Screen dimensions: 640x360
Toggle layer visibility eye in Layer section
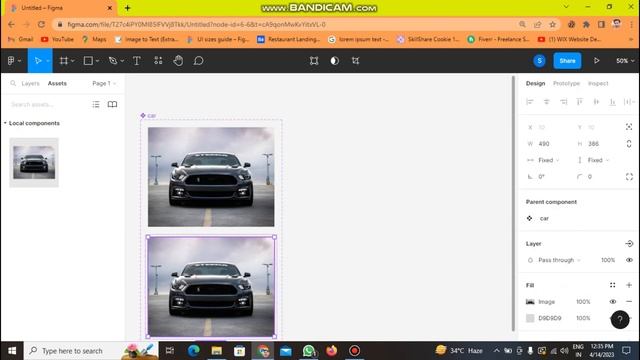[629, 260]
